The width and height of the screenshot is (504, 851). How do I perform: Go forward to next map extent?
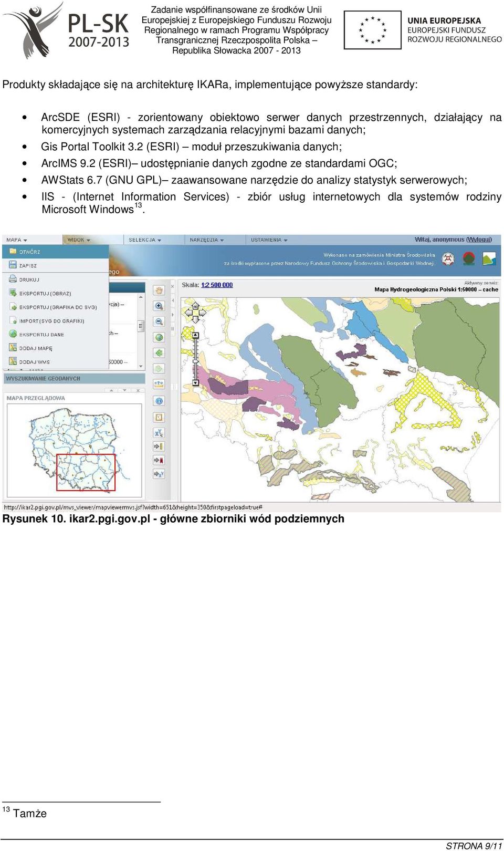tap(159, 369)
